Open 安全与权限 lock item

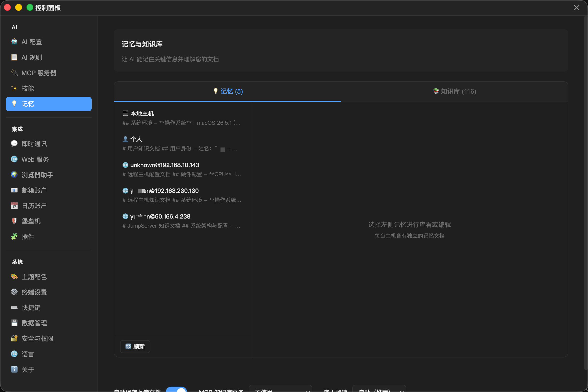point(49,339)
